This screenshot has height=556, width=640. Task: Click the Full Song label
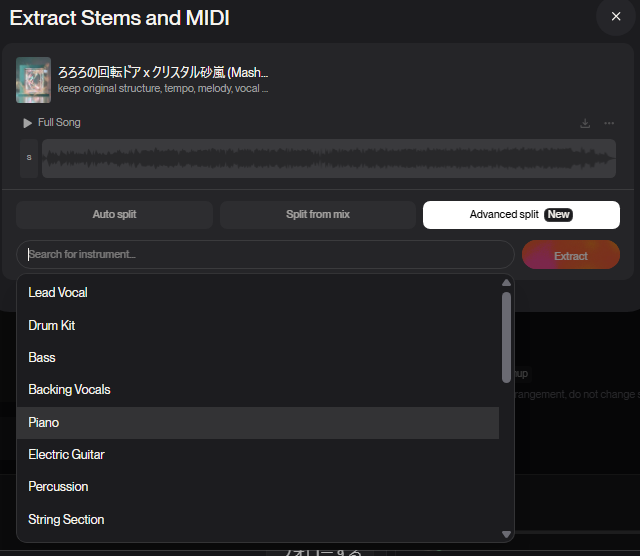59,122
